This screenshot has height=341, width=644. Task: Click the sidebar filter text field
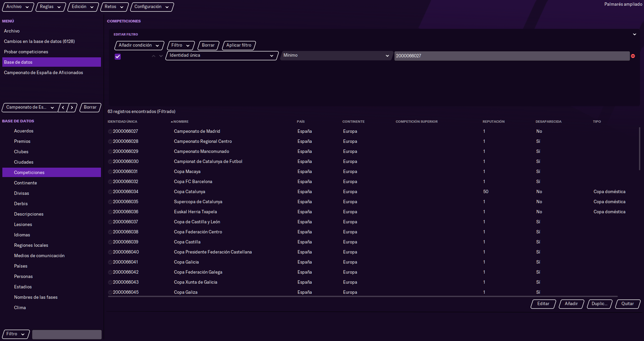67,334
